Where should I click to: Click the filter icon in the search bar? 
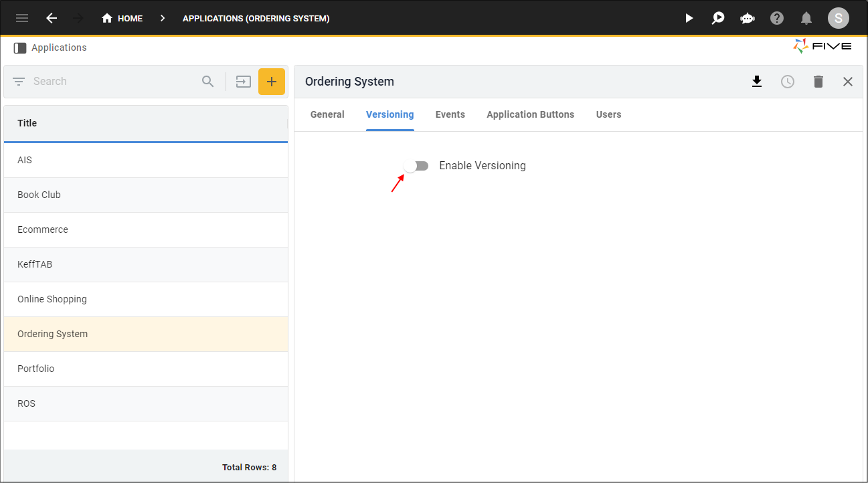click(19, 82)
